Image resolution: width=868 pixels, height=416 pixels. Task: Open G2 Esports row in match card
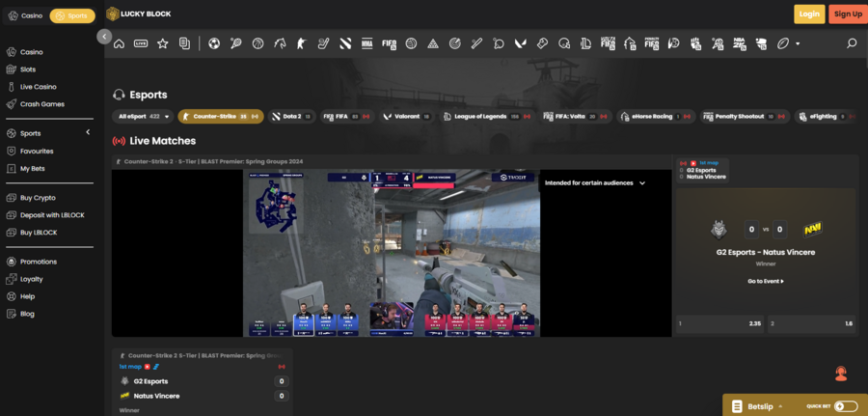coord(203,381)
